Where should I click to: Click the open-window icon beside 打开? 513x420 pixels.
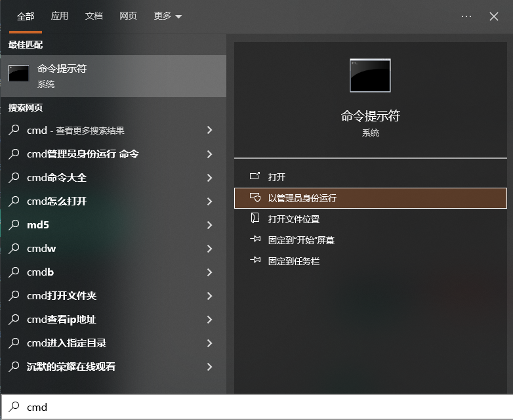(255, 176)
